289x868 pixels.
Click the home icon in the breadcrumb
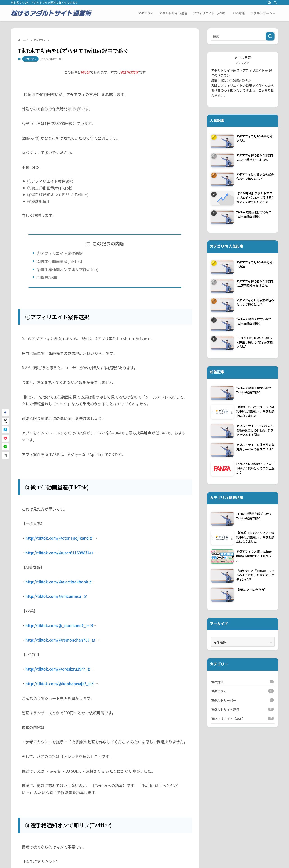[x=19, y=40]
